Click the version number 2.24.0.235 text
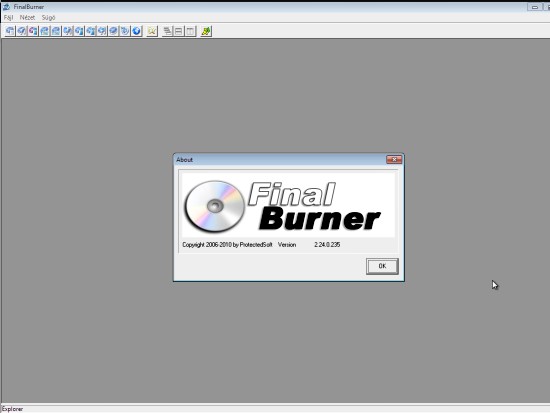550x413 pixels. pyautogui.click(x=327, y=245)
